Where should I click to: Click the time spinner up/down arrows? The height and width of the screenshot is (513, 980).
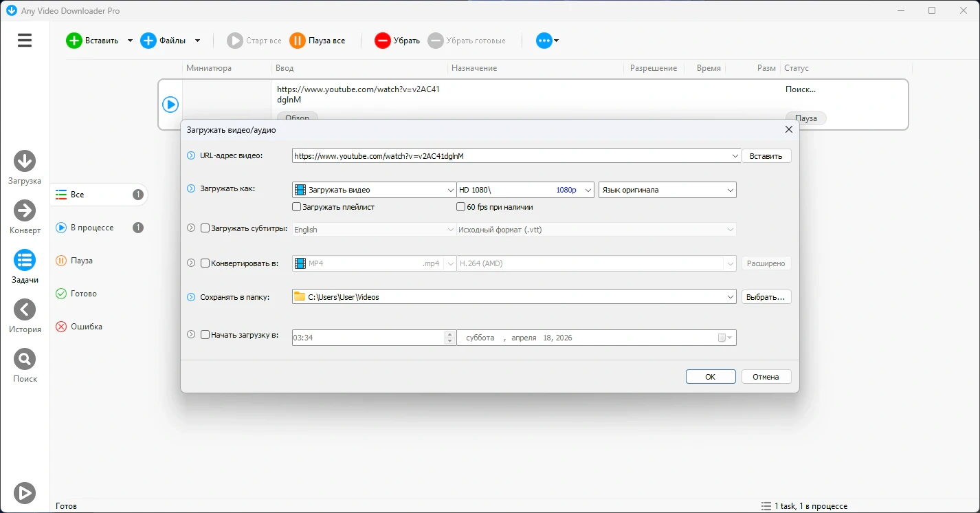[x=450, y=338]
